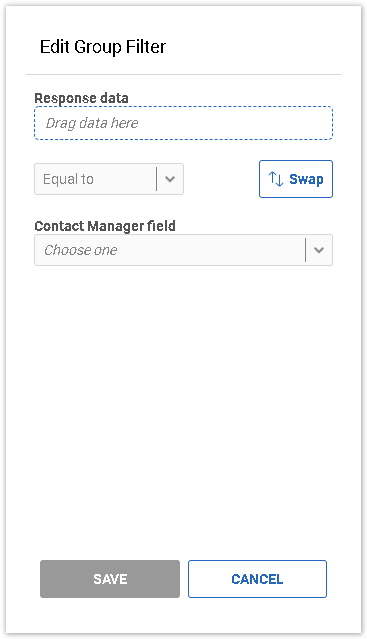
Task: Click the Swap button
Action: [296, 179]
